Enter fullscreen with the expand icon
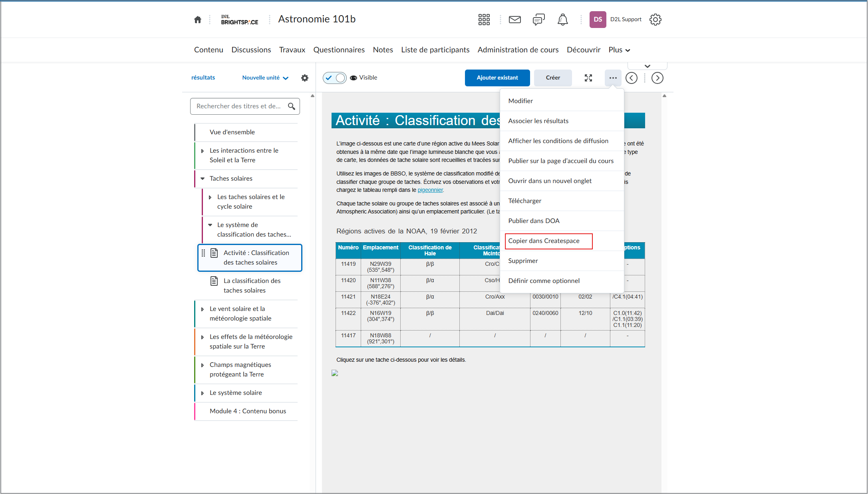868x494 pixels. coord(588,78)
